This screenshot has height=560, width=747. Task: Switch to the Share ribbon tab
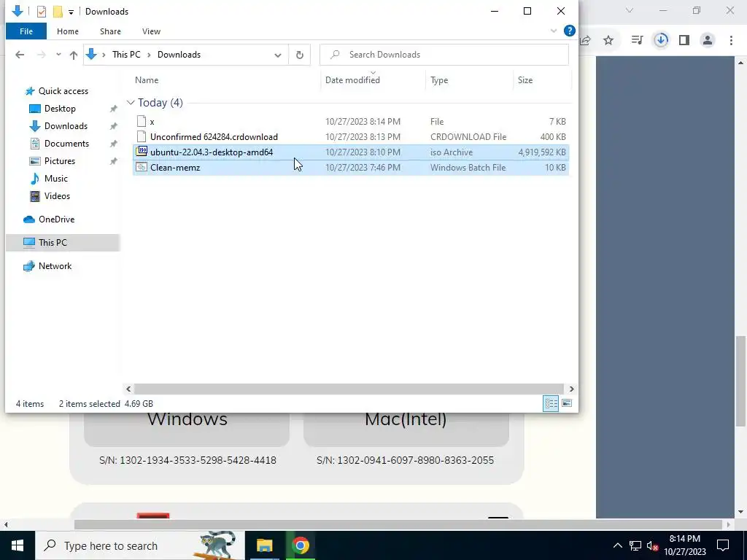[110, 31]
